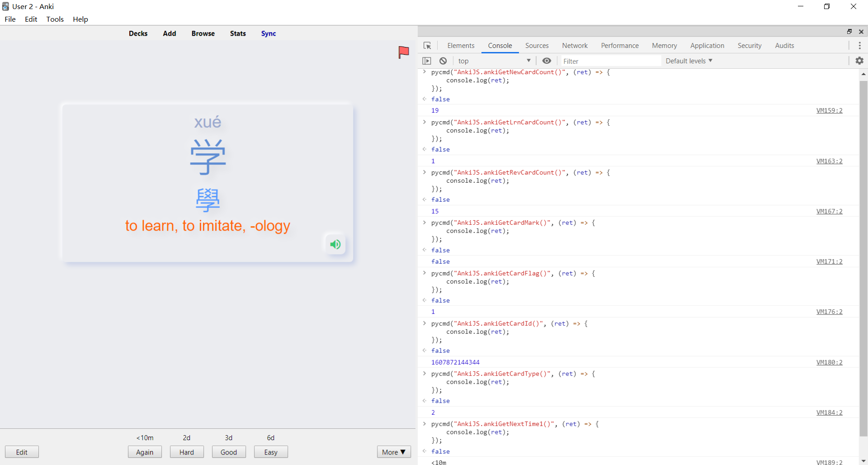Open the Default levels dropdown
868x465 pixels.
688,61
